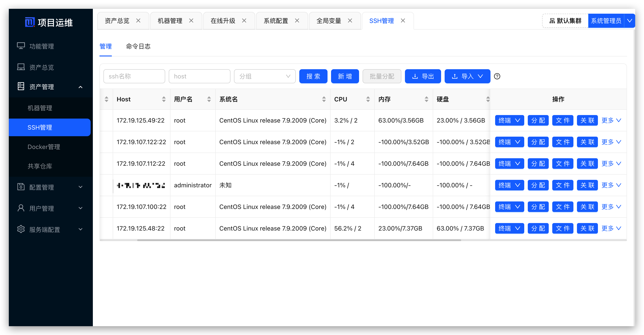644x335 pixels.
Task: Sort the table by the CPU column
Action: pos(368,99)
